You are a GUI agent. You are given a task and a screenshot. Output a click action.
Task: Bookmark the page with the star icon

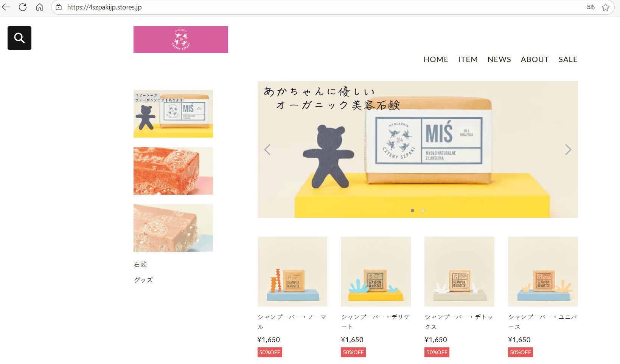pyautogui.click(x=606, y=7)
